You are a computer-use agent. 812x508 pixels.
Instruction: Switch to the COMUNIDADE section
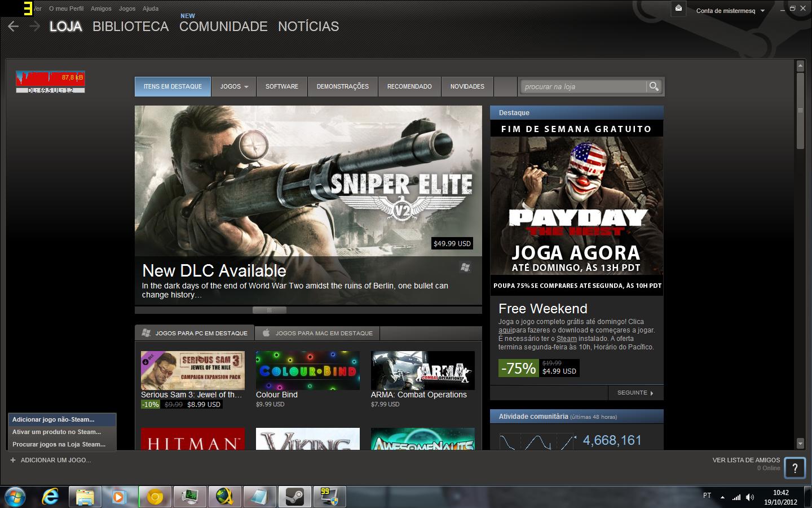click(x=223, y=27)
